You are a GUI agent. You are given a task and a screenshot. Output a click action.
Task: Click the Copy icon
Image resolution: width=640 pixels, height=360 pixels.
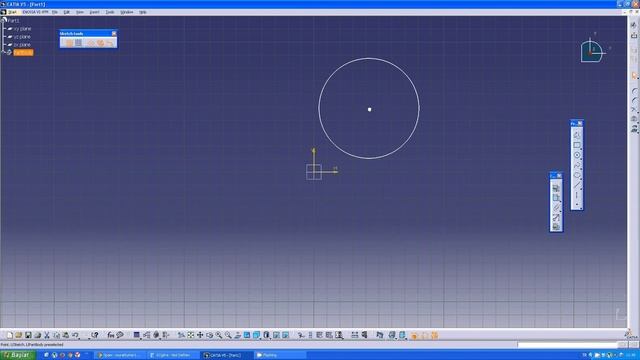(56, 335)
